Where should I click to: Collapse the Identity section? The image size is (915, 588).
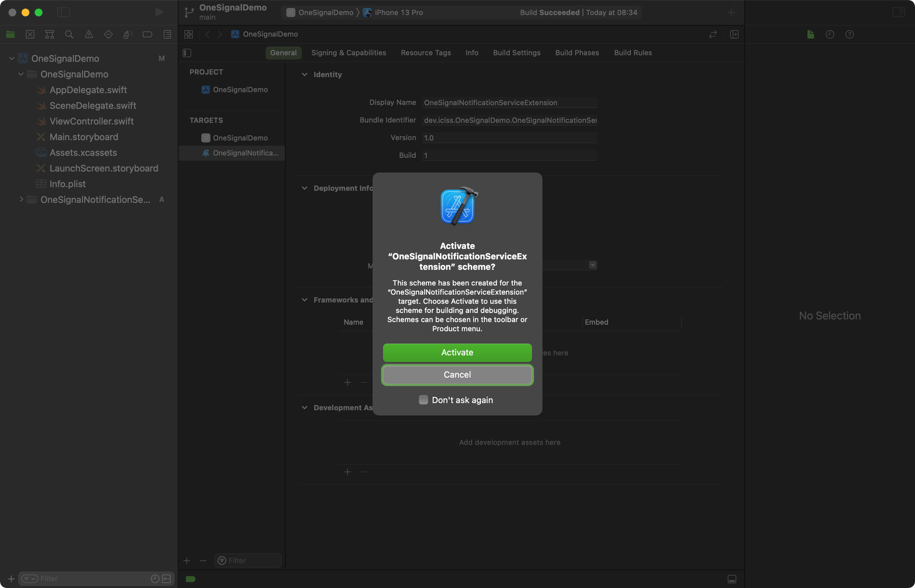coord(305,75)
